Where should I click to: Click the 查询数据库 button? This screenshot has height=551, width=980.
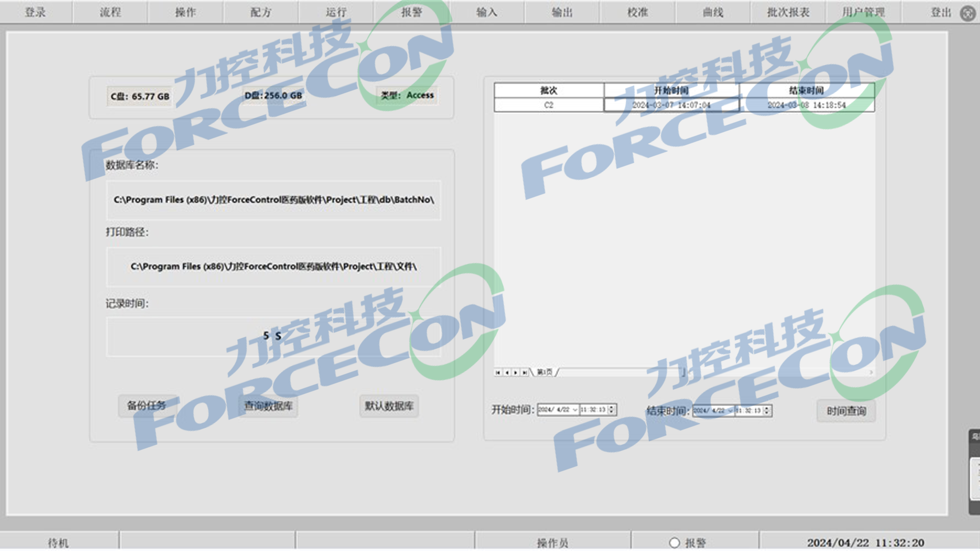pyautogui.click(x=268, y=406)
